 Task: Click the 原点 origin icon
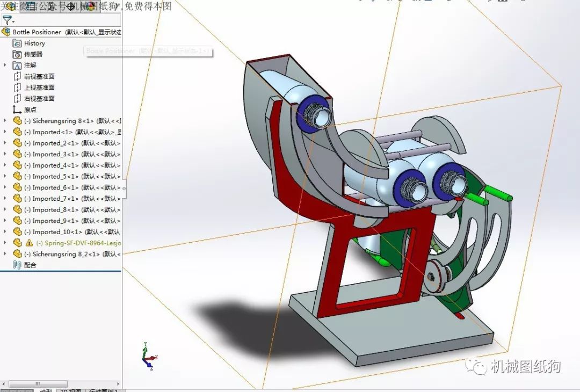[x=17, y=110]
